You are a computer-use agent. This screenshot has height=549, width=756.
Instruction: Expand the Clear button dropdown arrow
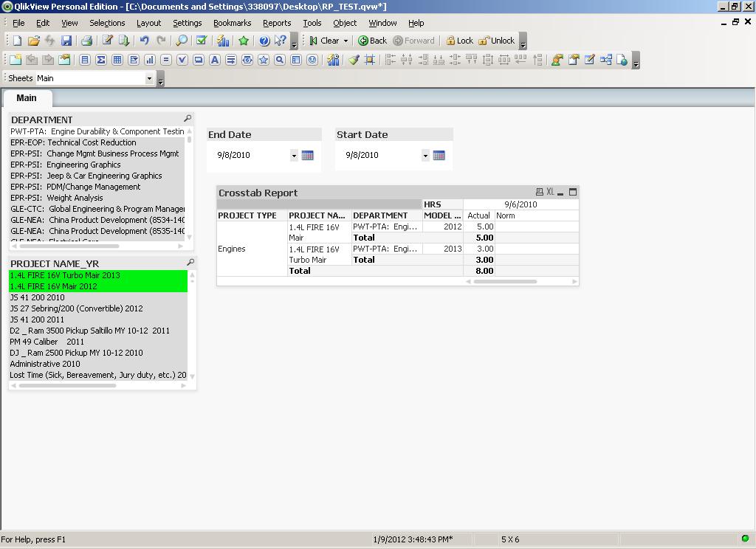tap(346, 41)
